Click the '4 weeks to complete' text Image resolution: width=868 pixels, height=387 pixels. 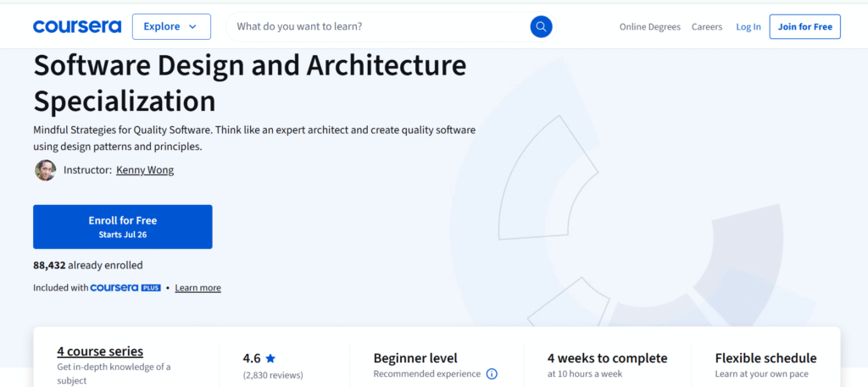coord(607,358)
